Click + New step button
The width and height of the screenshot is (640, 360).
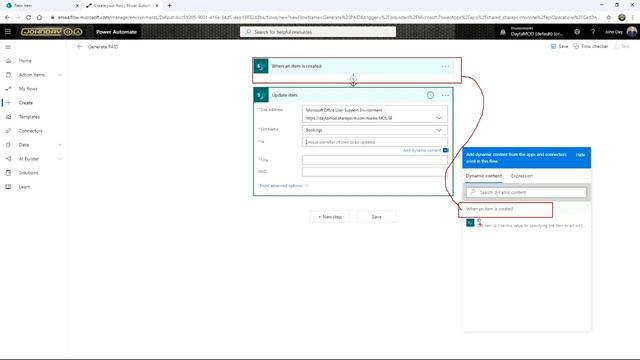[330, 217]
